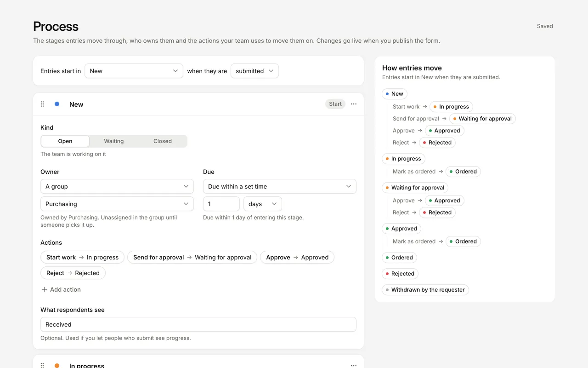Click 'Start work' in the How entries move panel
The image size is (588, 368).
coord(406,107)
